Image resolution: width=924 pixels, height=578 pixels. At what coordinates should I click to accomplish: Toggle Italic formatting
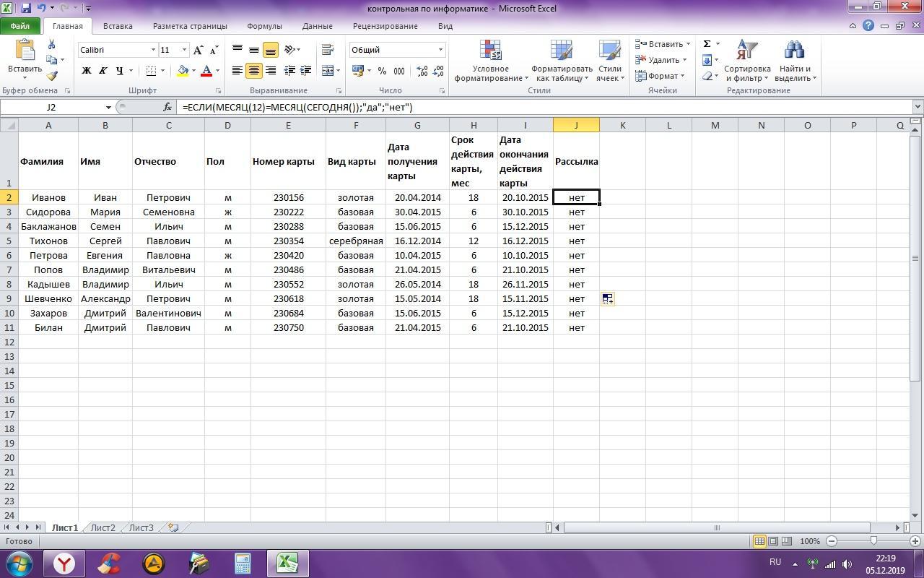coord(103,71)
